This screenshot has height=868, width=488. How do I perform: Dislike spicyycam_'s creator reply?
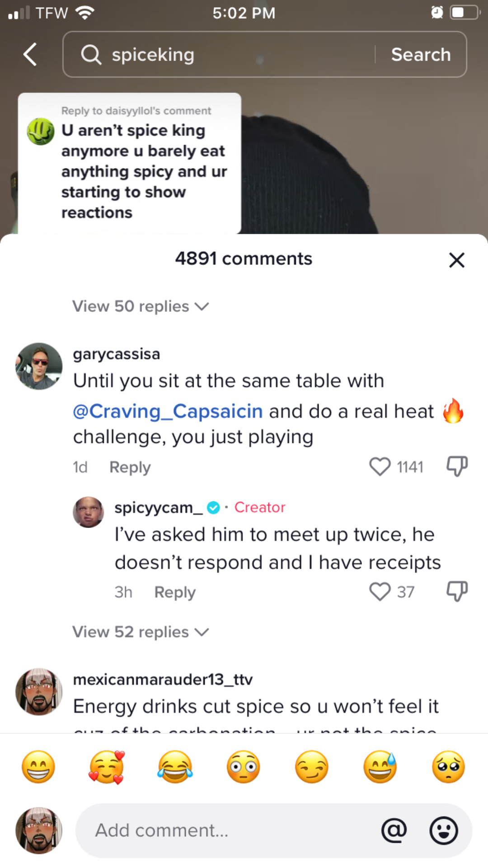pyautogui.click(x=457, y=591)
